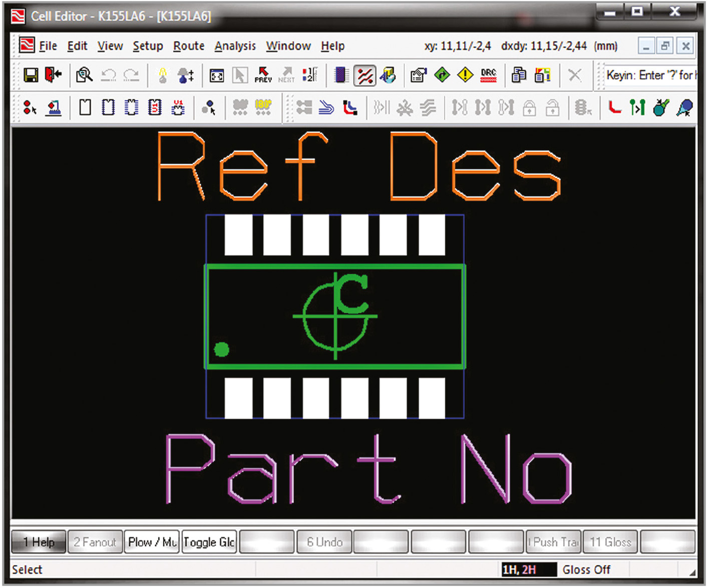Click the Exit red door icon
The width and height of the screenshot is (707, 588).
click(x=53, y=75)
